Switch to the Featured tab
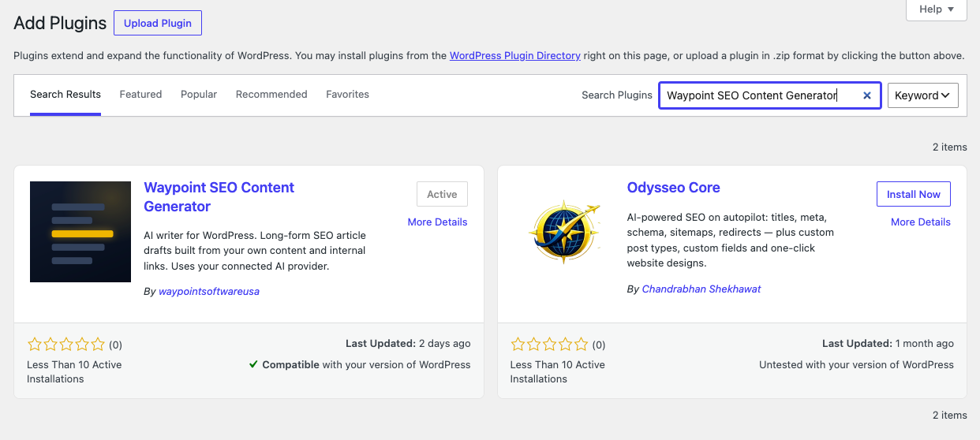This screenshot has height=440, width=980. [x=140, y=94]
